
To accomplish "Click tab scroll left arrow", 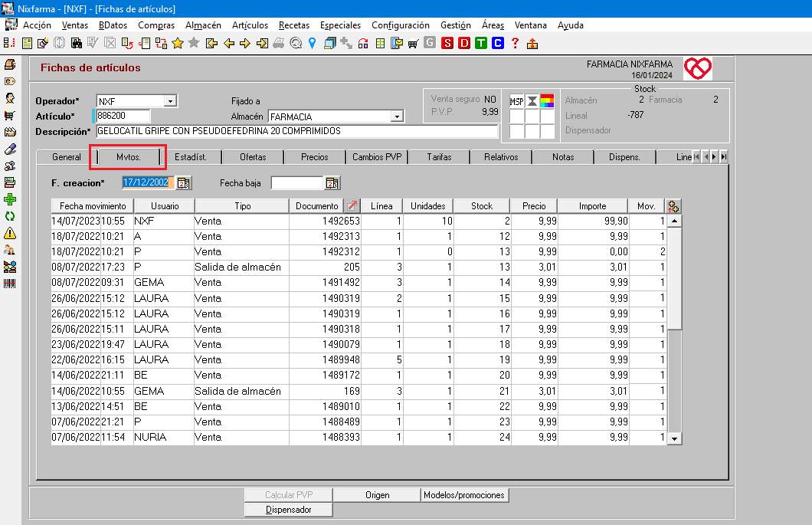I will click(705, 156).
